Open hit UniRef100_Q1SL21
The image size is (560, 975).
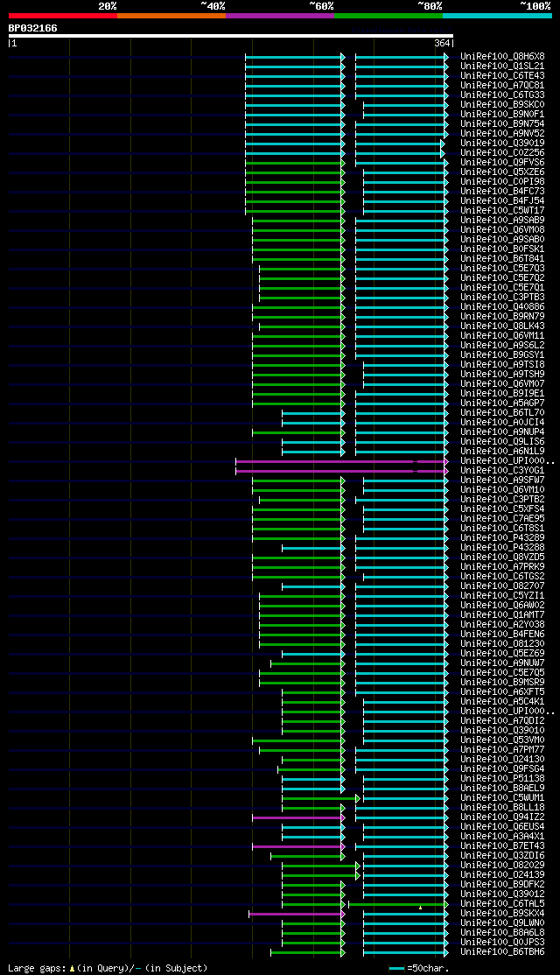503,66
